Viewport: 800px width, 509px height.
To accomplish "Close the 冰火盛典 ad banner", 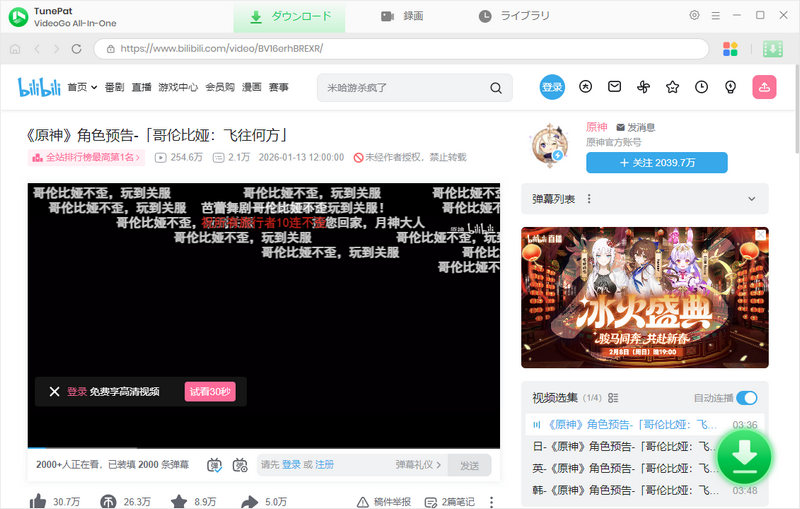I will pyautogui.click(x=760, y=235).
